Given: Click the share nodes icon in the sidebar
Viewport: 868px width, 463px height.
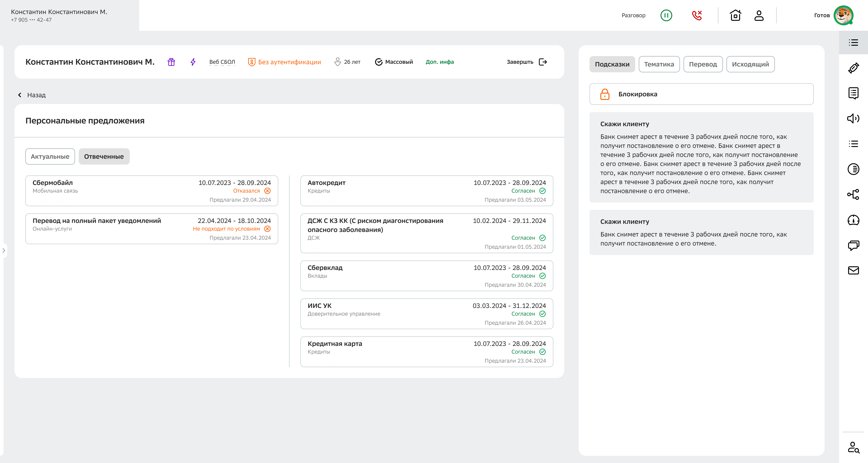Looking at the screenshot, I should 853,194.
